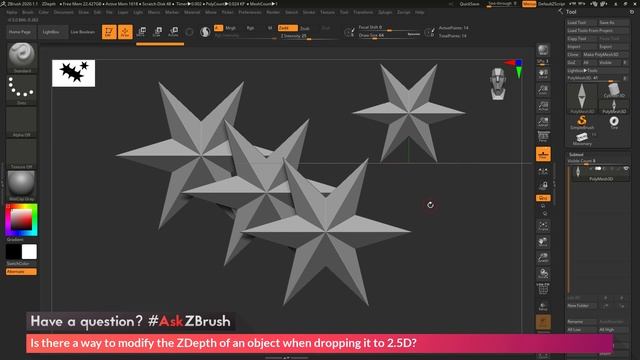Toggle PolyMesh3D subtool eye visibility
This screenshot has height=360, width=640.
(626, 169)
